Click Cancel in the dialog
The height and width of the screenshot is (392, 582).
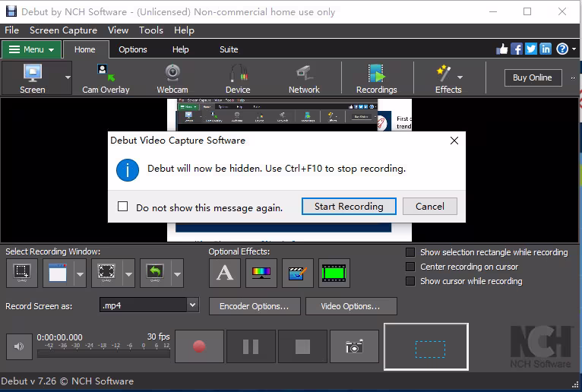[430, 207]
